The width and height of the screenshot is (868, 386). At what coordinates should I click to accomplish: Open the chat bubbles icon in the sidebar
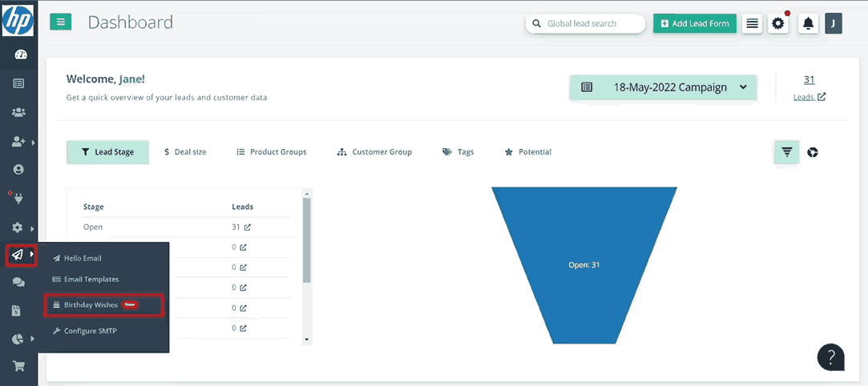(18, 283)
